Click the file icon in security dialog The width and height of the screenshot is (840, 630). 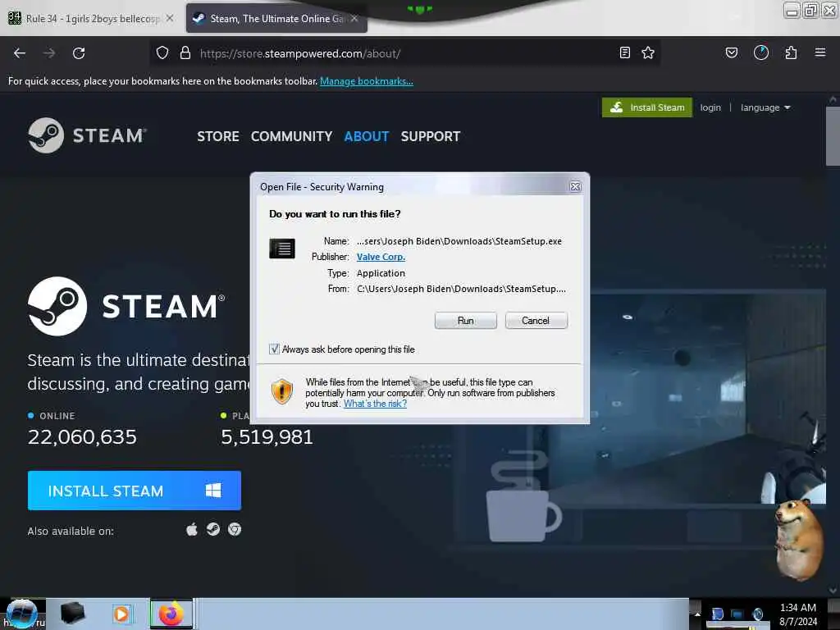(282, 249)
